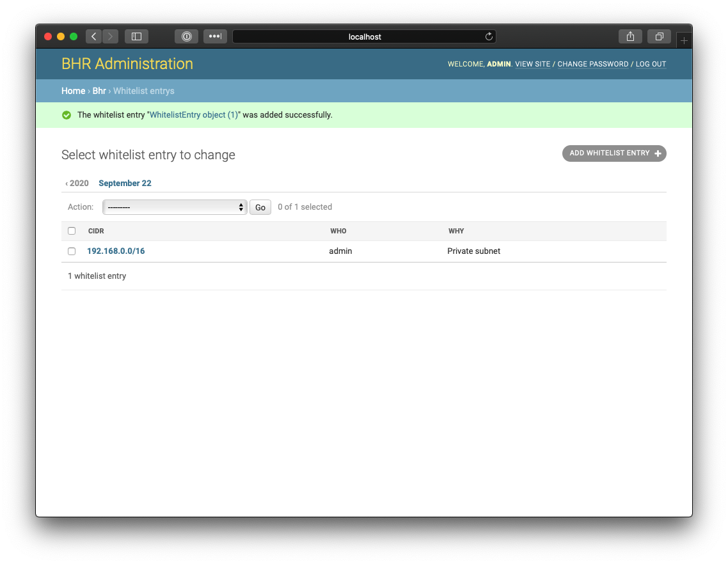This screenshot has height=564, width=728.
Task: Click the 'Private subnet' cell
Action: click(474, 251)
